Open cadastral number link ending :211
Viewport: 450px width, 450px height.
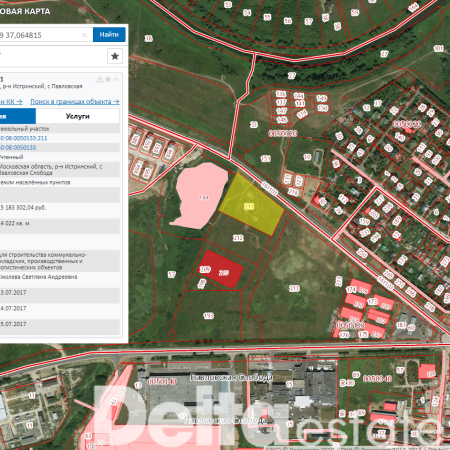(x=23, y=138)
